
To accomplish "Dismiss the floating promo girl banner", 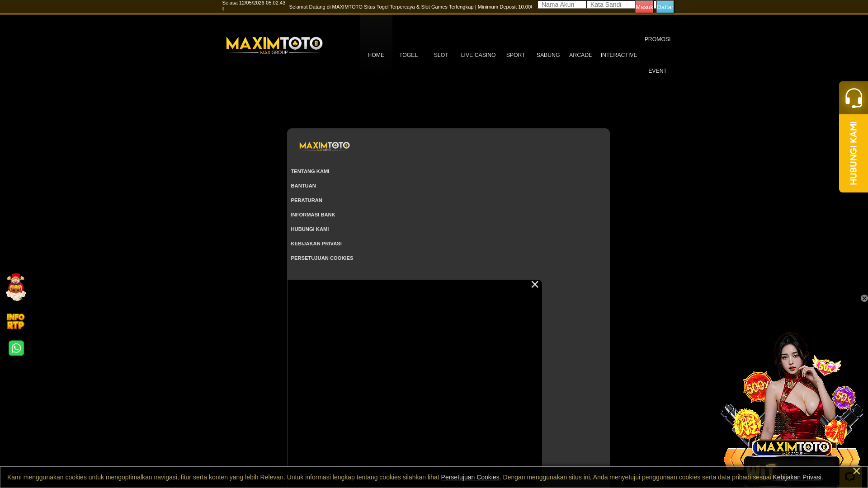I will (x=864, y=298).
